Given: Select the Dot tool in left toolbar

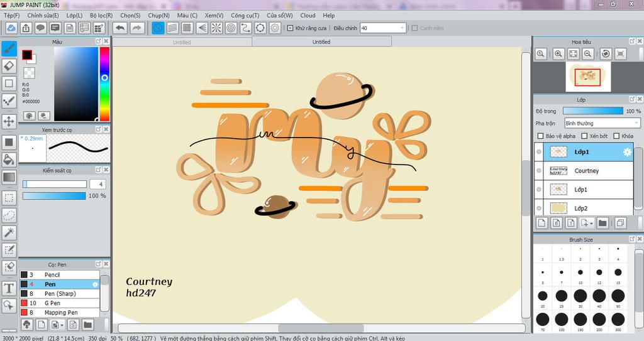Looking at the screenshot, I should [x=9, y=100].
